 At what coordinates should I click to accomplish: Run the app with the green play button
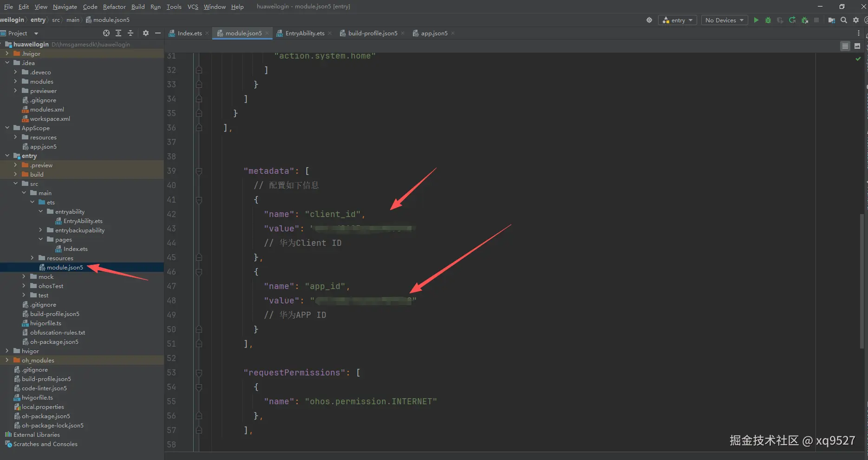coord(756,20)
